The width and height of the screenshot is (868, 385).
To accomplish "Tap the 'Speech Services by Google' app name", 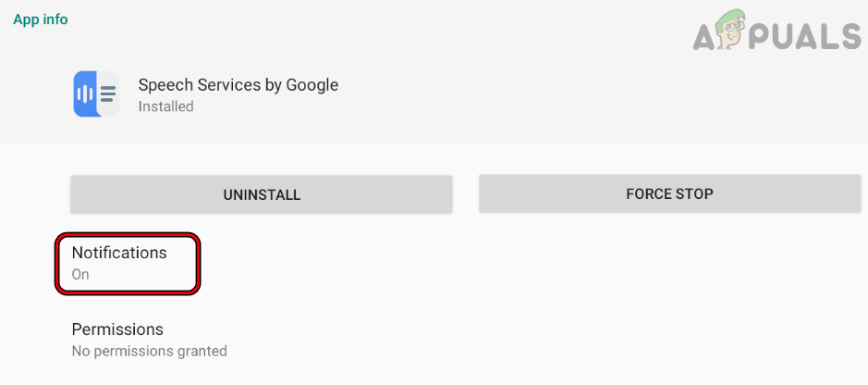I will tap(238, 85).
